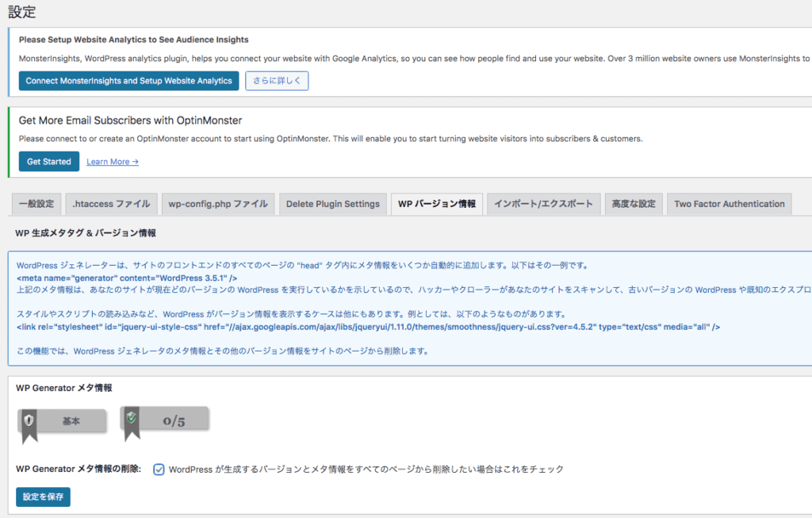
Task: Click the green shield 0/5 score badge
Action: point(165,422)
